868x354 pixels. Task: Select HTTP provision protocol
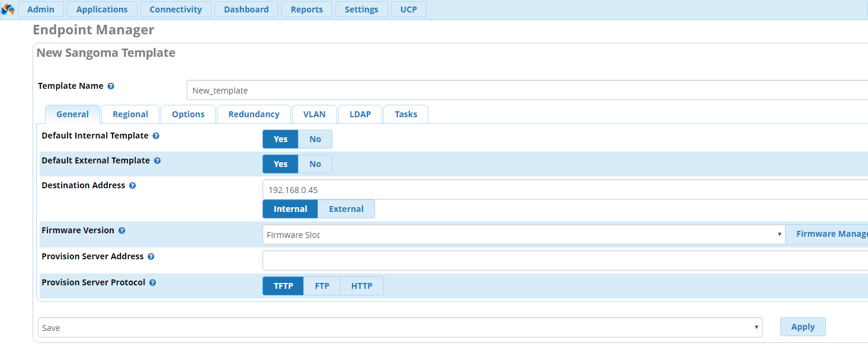click(361, 286)
